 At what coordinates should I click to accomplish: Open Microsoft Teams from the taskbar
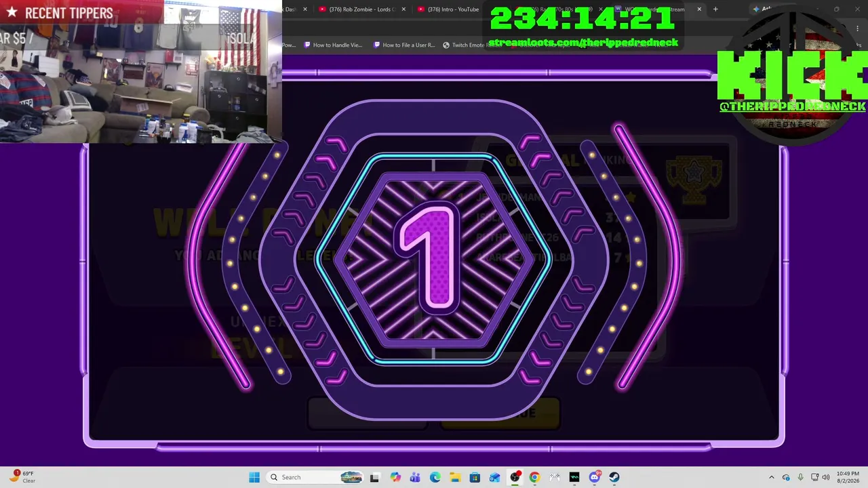coord(415,477)
